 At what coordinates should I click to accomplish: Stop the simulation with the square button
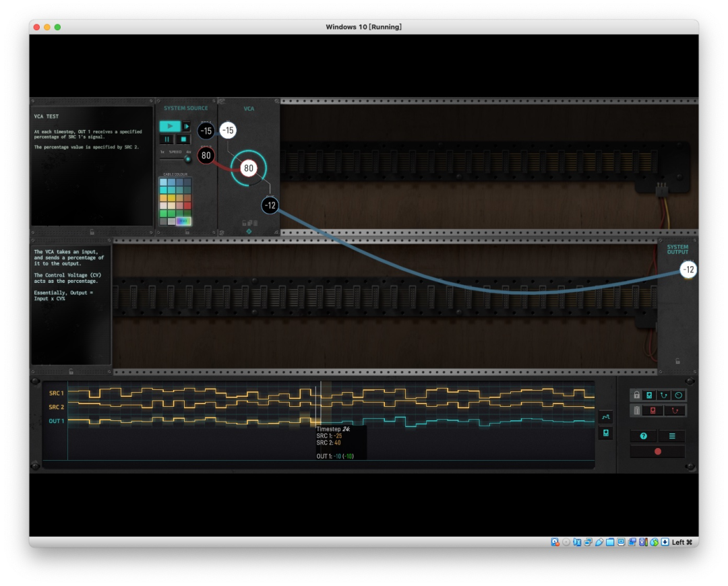pyautogui.click(x=183, y=139)
